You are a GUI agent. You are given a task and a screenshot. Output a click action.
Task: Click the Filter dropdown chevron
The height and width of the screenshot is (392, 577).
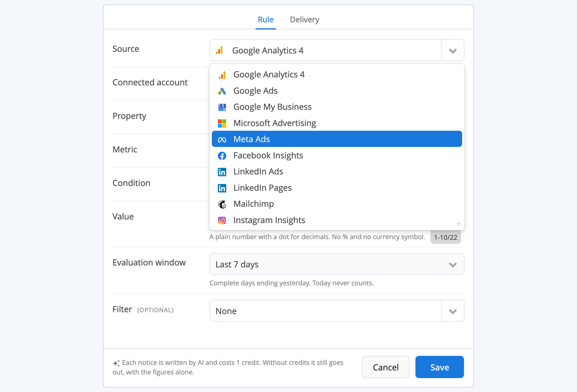453,311
